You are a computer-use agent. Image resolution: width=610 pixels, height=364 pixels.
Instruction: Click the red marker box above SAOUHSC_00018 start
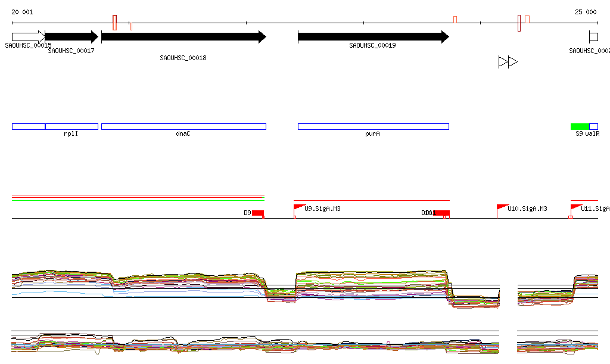pos(115,23)
